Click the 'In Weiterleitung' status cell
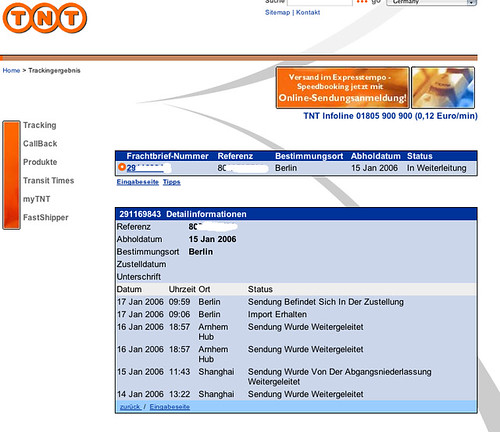500x432 pixels. (x=436, y=168)
